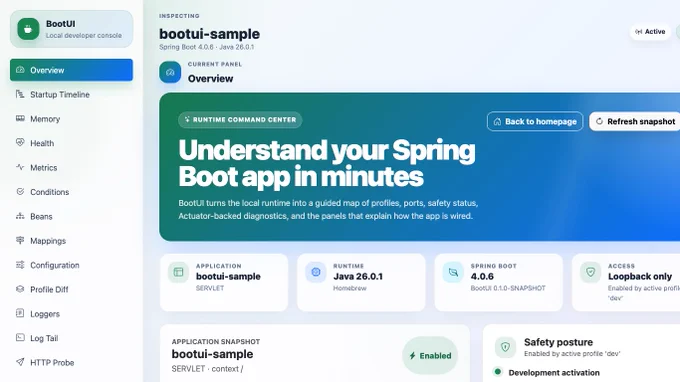Open the Mappings panel

(x=72, y=241)
